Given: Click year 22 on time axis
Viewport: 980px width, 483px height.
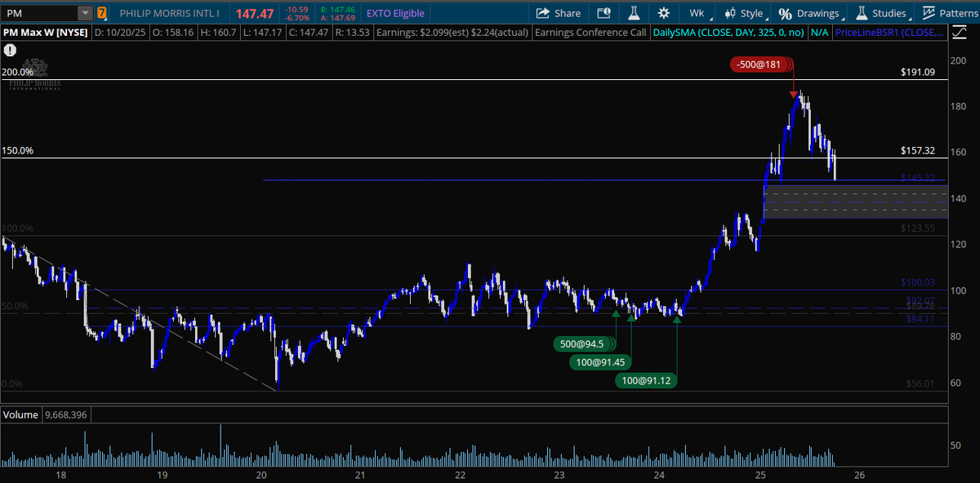Looking at the screenshot, I should click(x=460, y=475).
